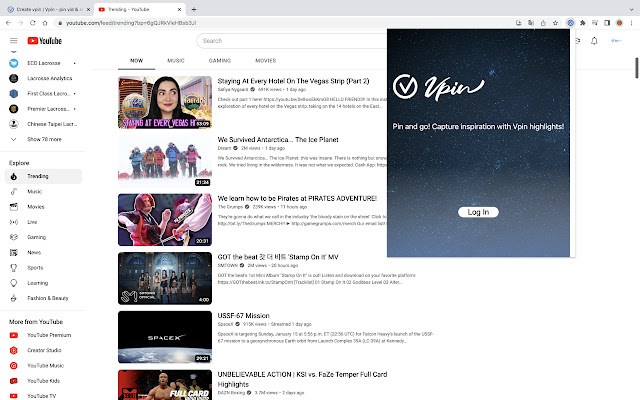Open the notifications bell

pyautogui.click(x=594, y=40)
